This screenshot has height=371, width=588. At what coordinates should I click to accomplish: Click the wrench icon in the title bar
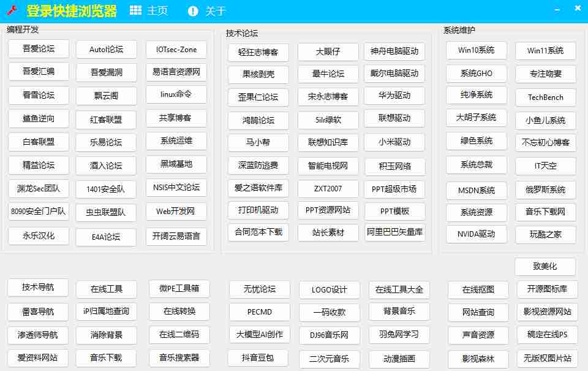(12, 9)
